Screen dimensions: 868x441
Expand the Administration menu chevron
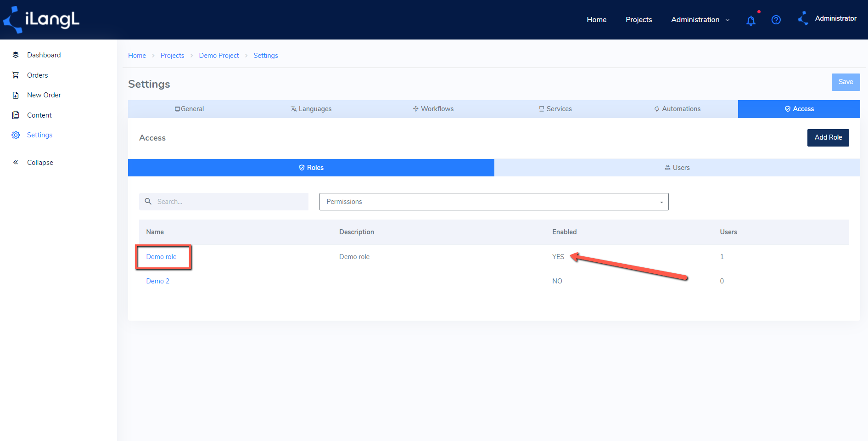(x=728, y=20)
